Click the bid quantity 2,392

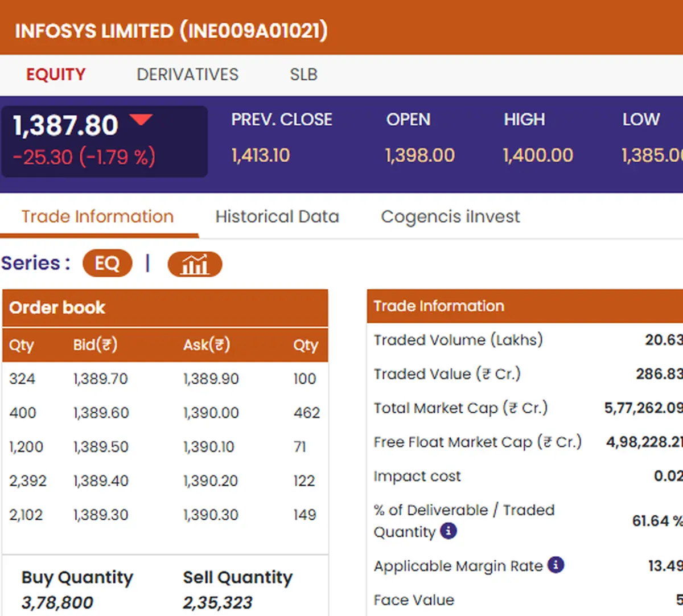(28, 481)
